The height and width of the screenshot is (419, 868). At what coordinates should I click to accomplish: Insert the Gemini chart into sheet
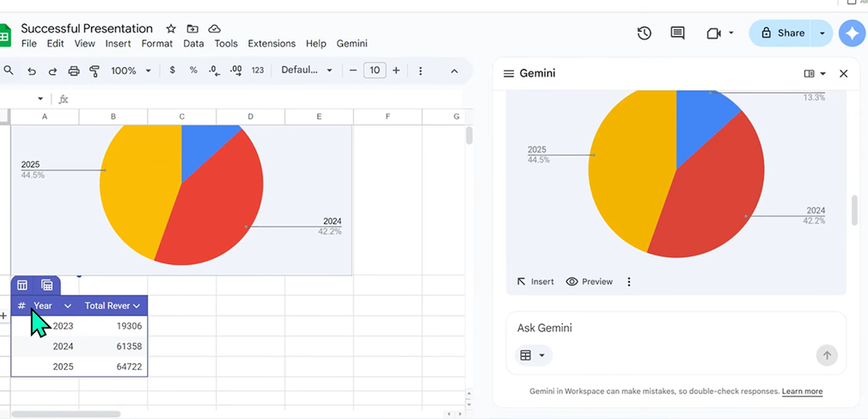coord(535,281)
